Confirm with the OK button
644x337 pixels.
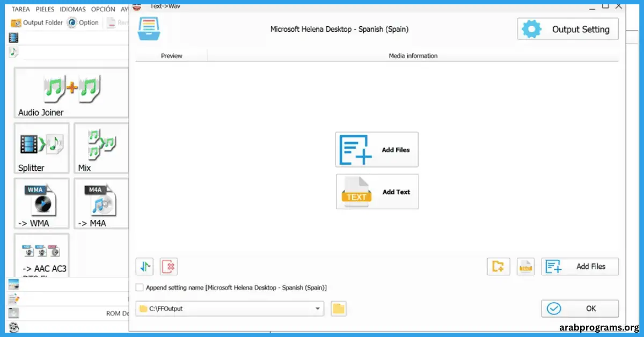pyautogui.click(x=580, y=309)
